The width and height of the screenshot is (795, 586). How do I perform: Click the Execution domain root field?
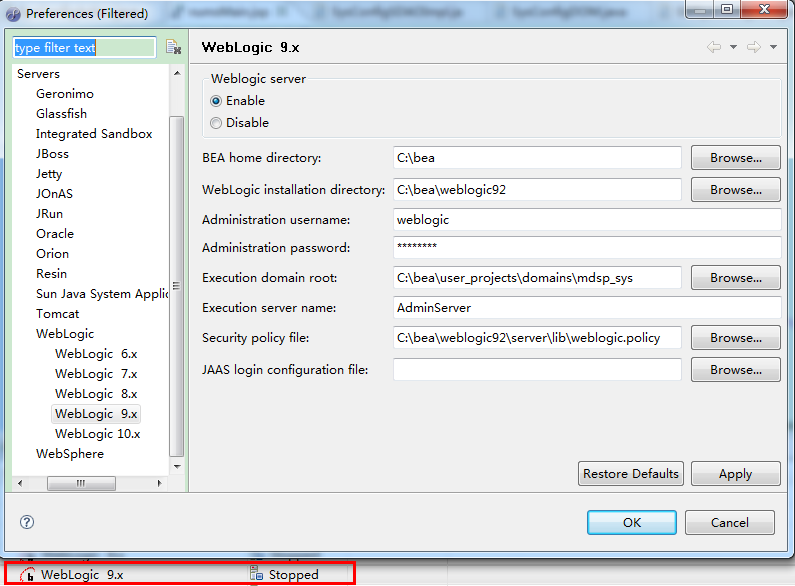click(537, 278)
